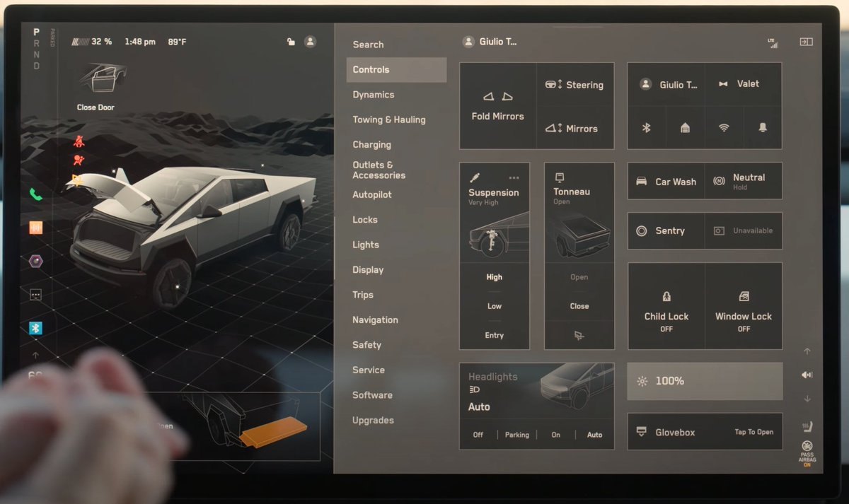Set headlights to Off
The height and width of the screenshot is (504, 849).
(x=478, y=435)
